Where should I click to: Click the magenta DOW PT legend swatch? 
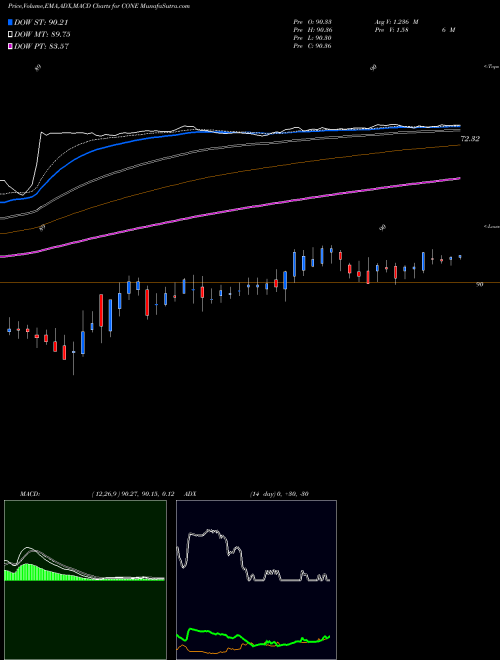(11, 46)
